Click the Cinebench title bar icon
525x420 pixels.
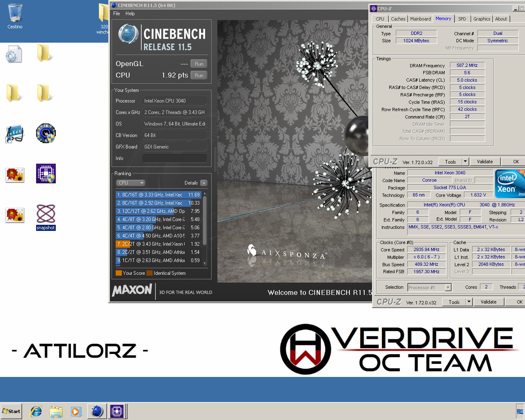(x=114, y=5)
